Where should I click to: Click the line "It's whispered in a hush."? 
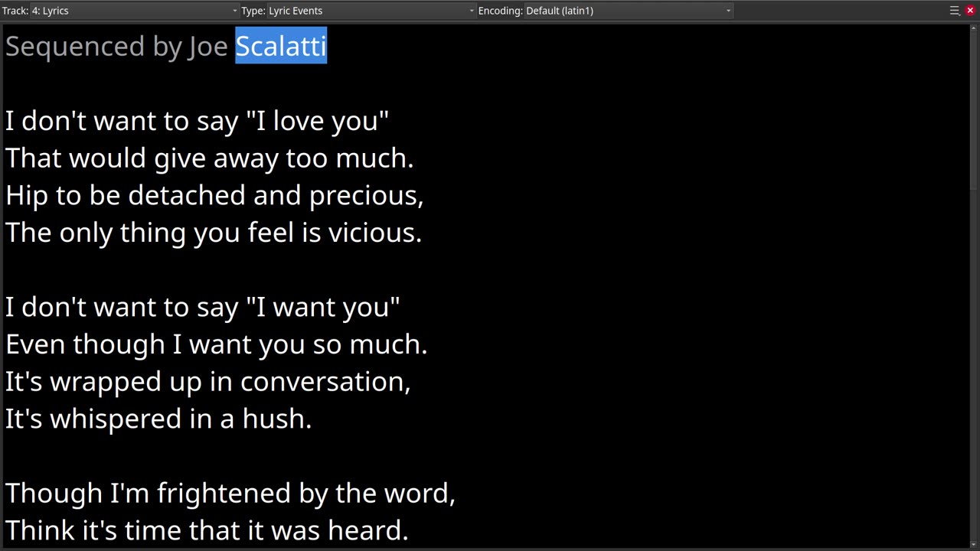click(158, 419)
